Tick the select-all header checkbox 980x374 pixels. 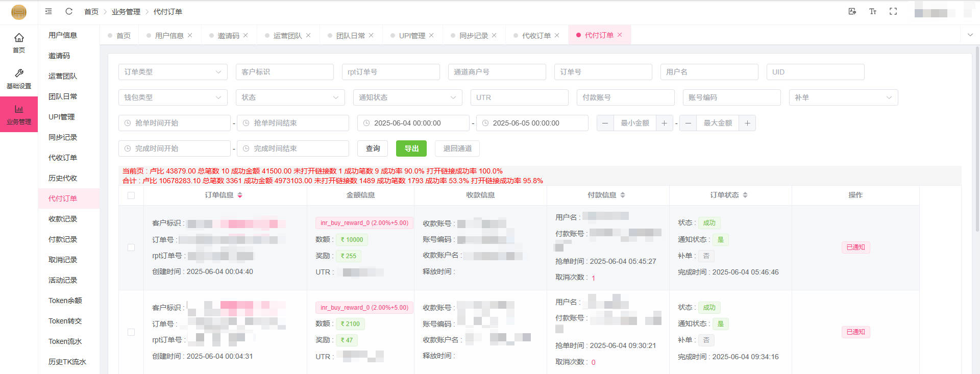tap(131, 195)
